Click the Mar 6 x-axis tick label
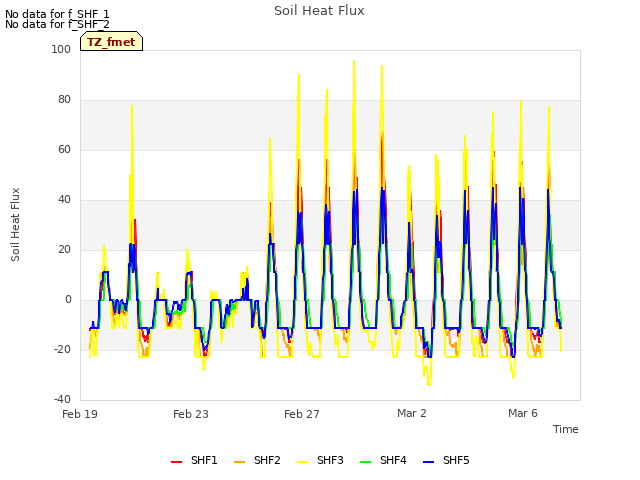 (523, 413)
